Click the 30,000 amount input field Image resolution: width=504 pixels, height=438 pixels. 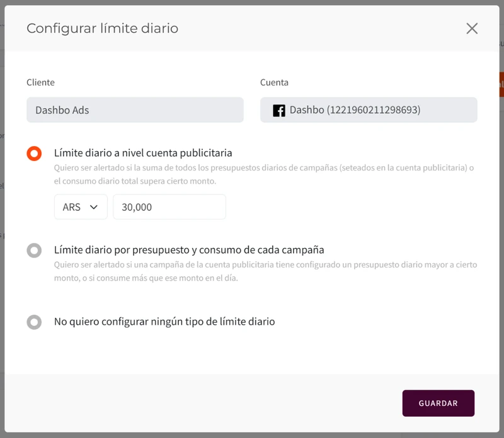coord(169,207)
